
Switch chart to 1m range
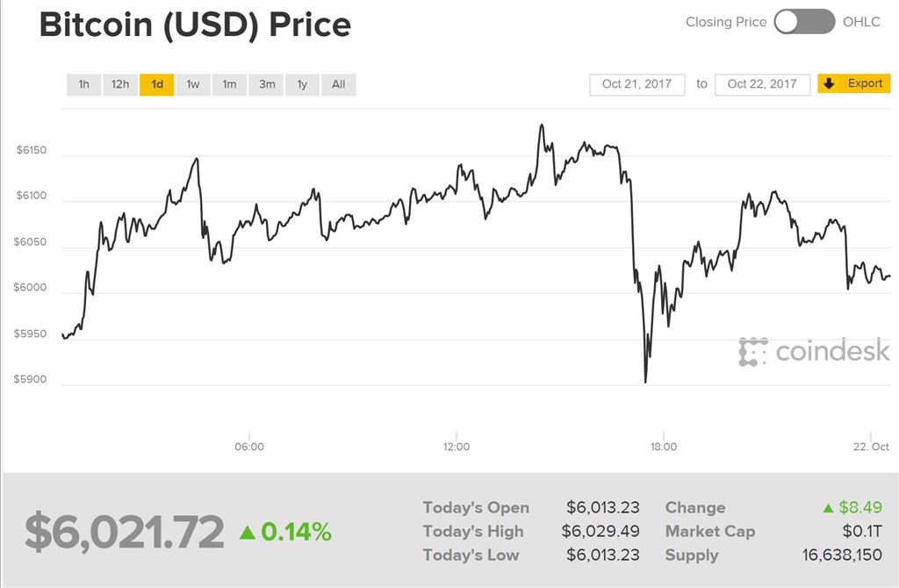[x=229, y=84]
